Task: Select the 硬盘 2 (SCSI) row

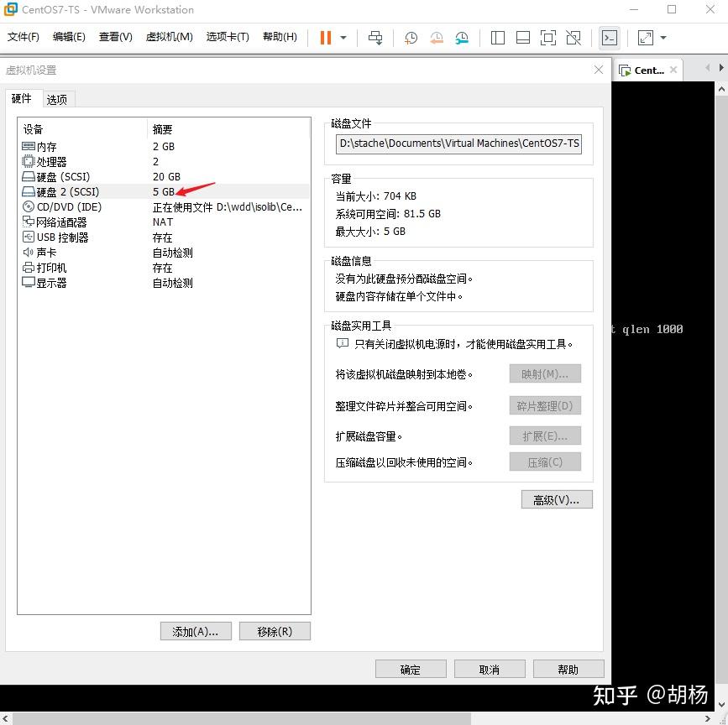Action: pos(164,191)
